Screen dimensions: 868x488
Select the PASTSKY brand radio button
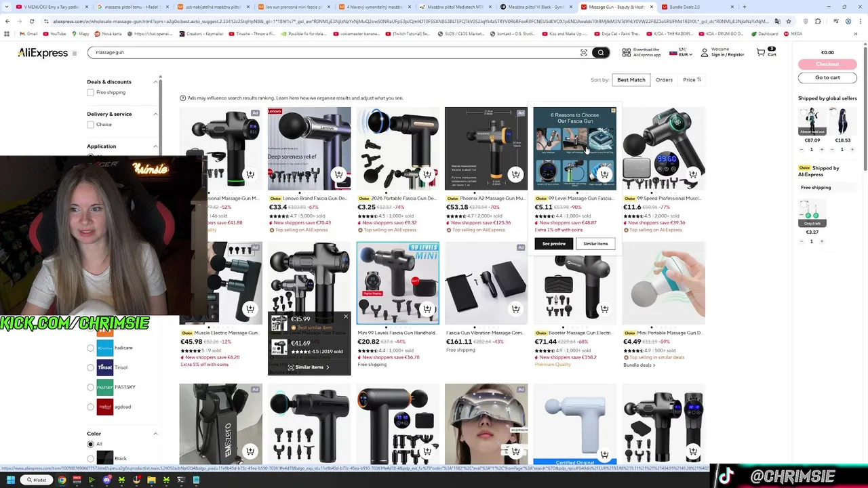point(90,387)
